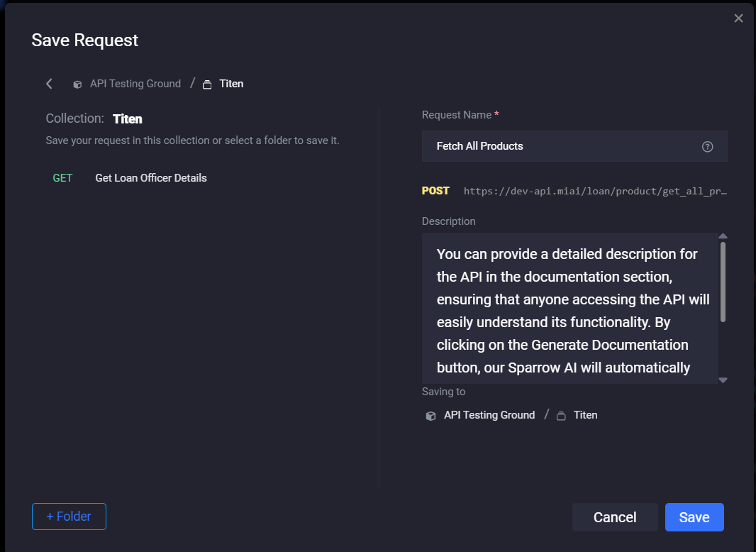The width and height of the screenshot is (756, 552).
Task: Click the collection icon under Saving to
Action: pos(561,416)
